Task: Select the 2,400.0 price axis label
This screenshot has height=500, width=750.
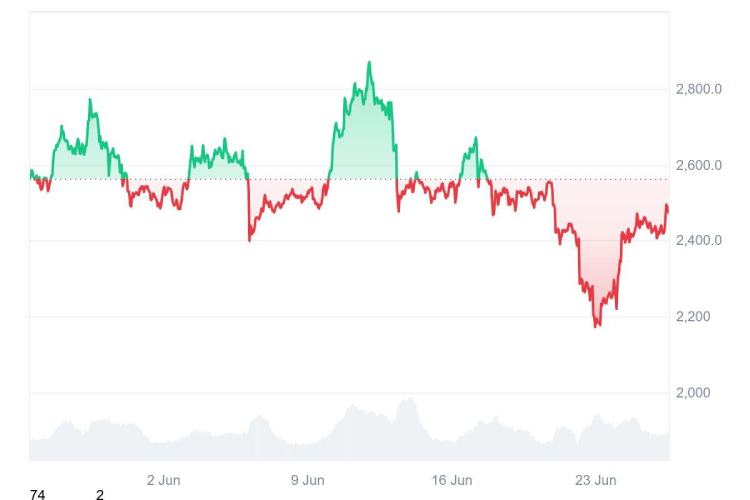Action: pos(699,241)
